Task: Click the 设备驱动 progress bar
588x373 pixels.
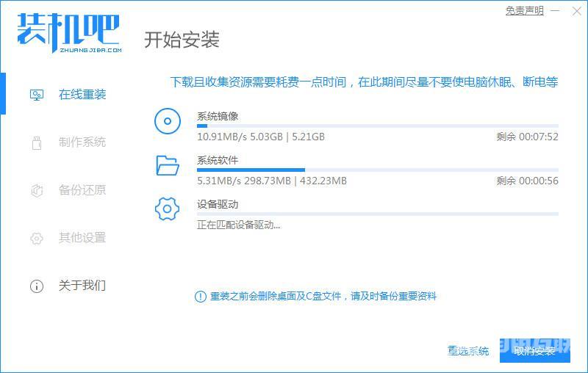Action: [377, 214]
